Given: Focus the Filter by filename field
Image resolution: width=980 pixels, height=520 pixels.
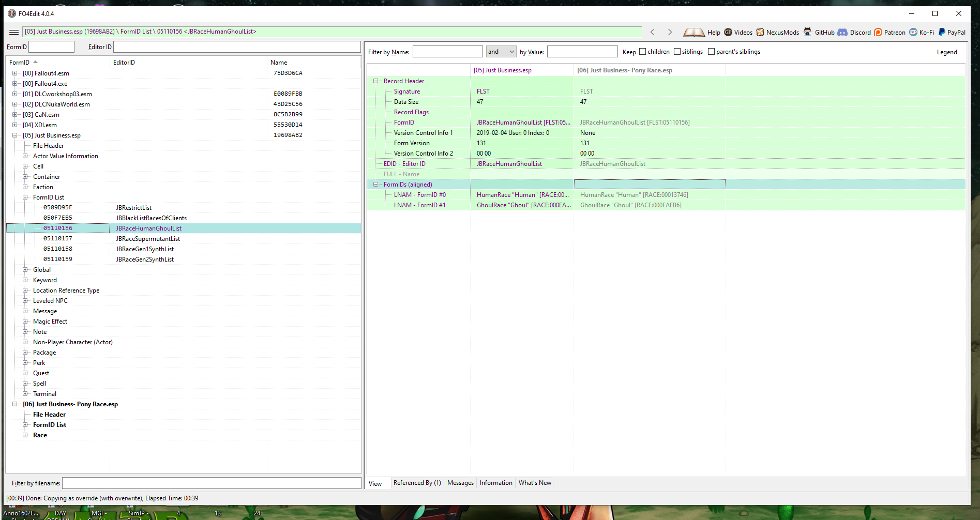Looking at the screenshot, I should (x=212, y=483).
